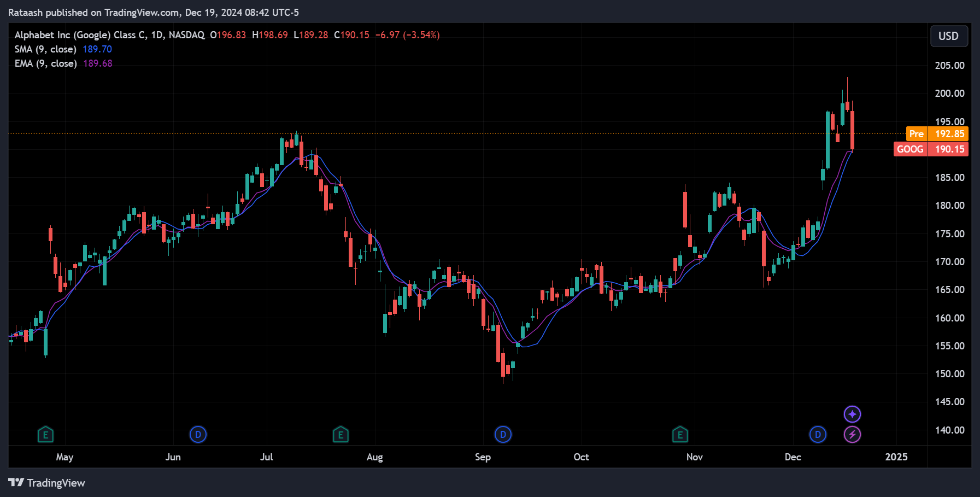The width and height of the screenshot is (980, 497).
Task: Click the open value O196.83
Action: 228,35
